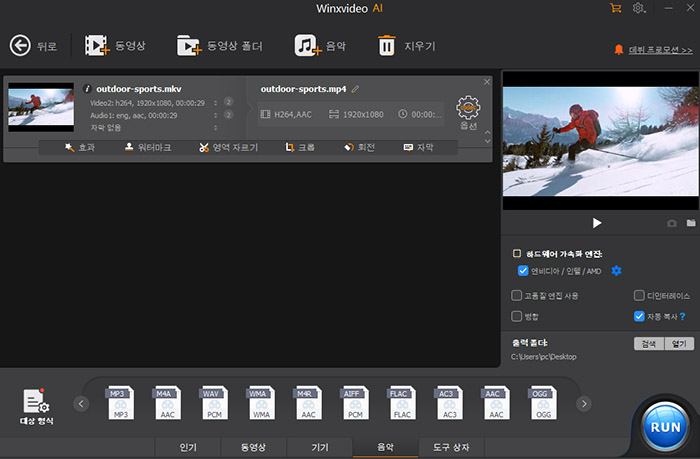Select AAC output format icon
The width and height of the screenshot is (700, 459).
pyautogui.click(x=496, y=403)
